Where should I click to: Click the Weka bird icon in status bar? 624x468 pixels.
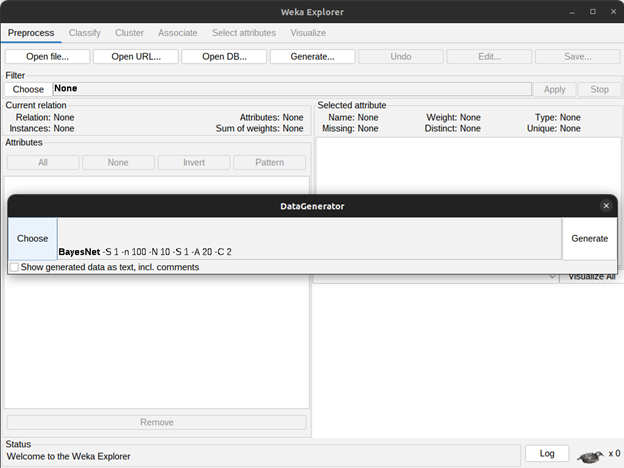(x=590, y=456)
